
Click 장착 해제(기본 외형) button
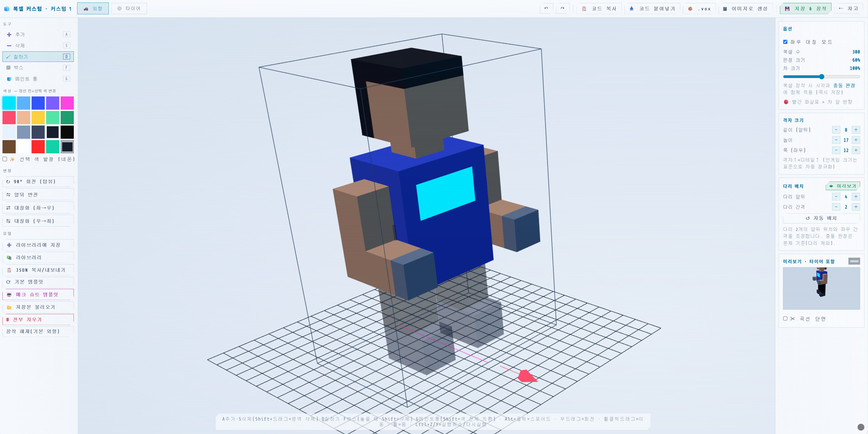(38, 331)
